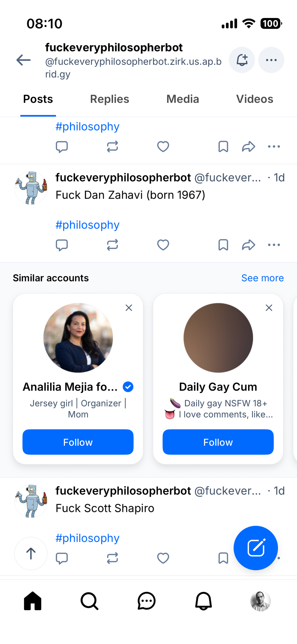The image size is (297, 644).
Task: Bookmark the Dan Zahavi post
Action: [223, 245]
